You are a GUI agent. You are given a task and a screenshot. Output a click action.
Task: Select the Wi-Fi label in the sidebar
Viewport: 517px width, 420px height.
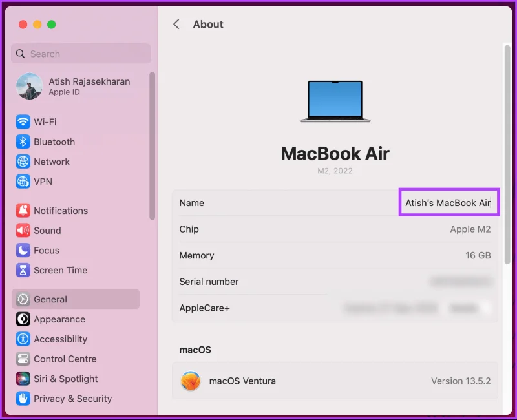[45, 122]
